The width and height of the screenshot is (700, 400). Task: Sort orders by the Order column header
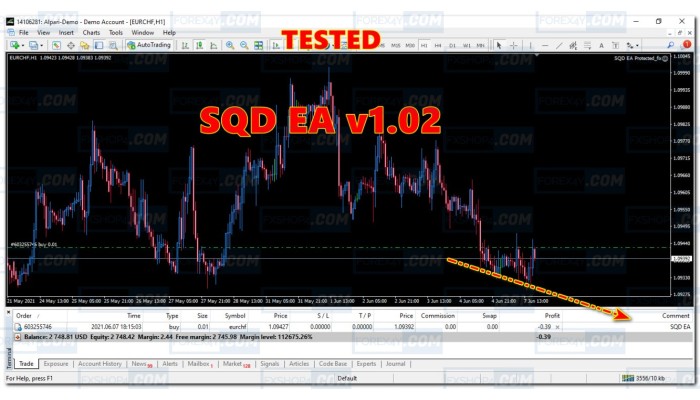point(24,316)
